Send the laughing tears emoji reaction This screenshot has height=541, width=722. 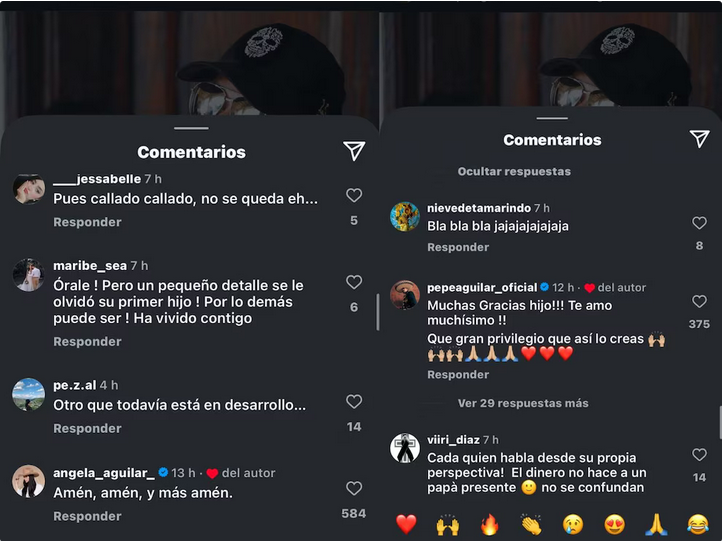coord(698,524)
